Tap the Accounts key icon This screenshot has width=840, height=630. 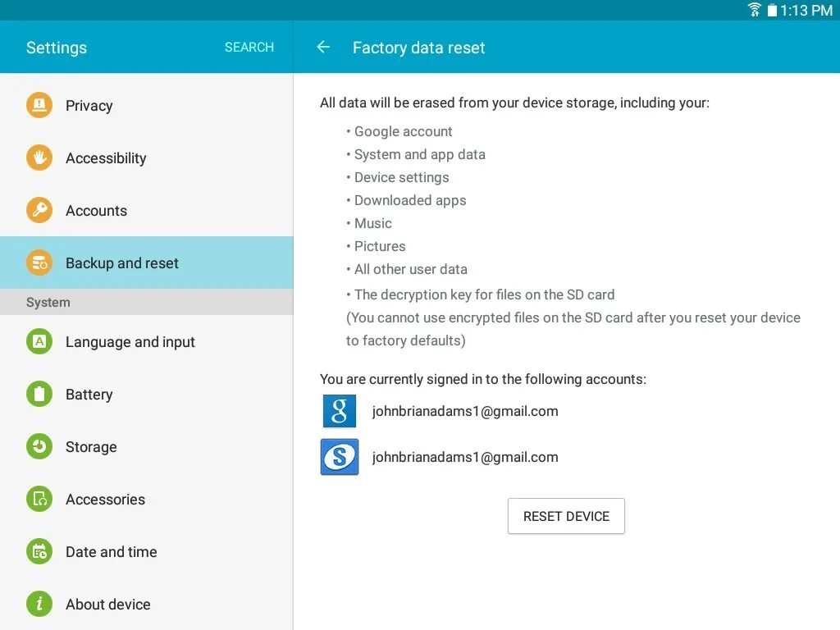tap(39, 210)
